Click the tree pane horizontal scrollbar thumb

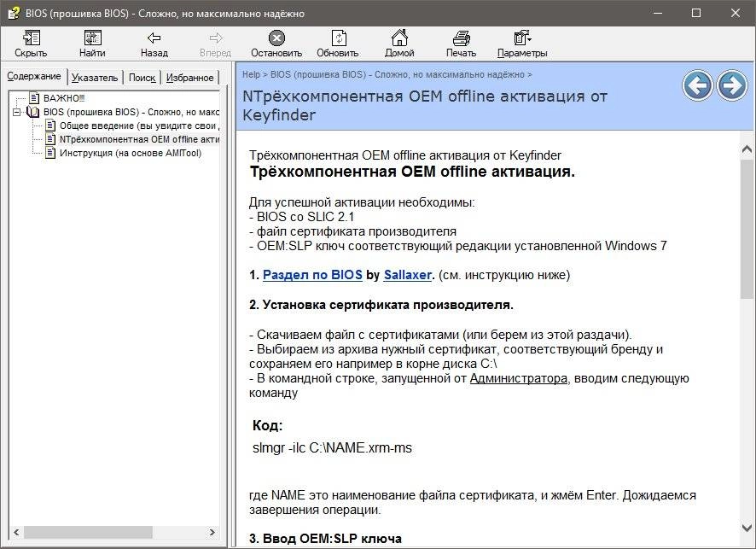88,532
